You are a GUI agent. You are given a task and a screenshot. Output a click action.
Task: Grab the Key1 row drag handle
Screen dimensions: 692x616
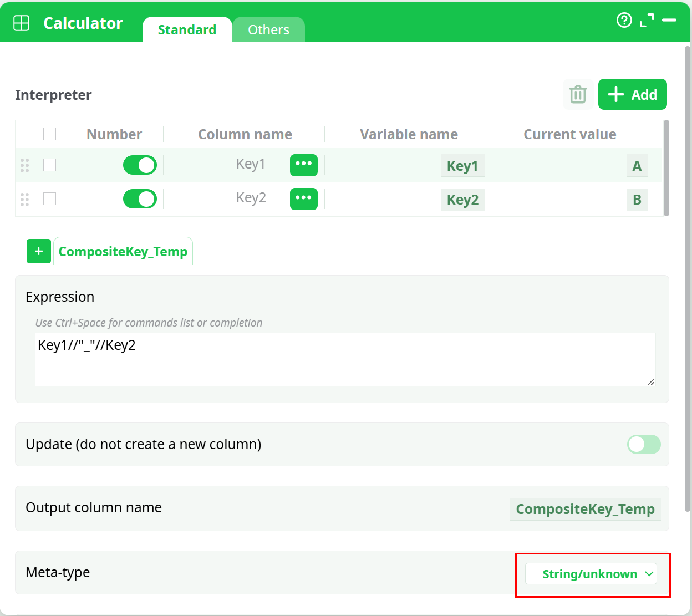tap(24, 165)
